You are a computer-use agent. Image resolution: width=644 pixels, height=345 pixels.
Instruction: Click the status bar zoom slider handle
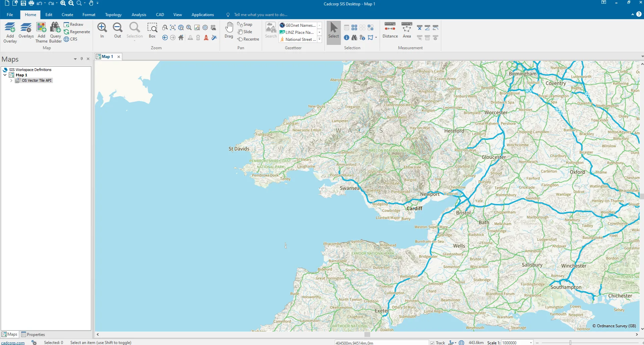click(570, 342)
